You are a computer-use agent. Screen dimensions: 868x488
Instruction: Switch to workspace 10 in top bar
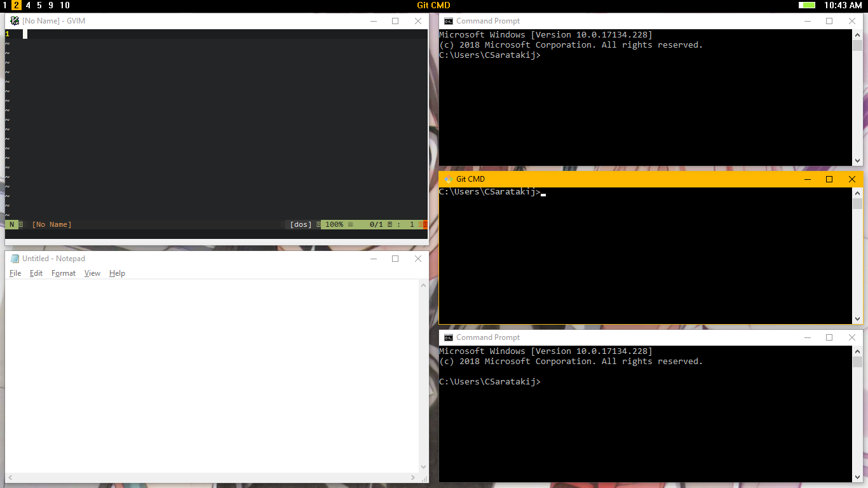65,5
